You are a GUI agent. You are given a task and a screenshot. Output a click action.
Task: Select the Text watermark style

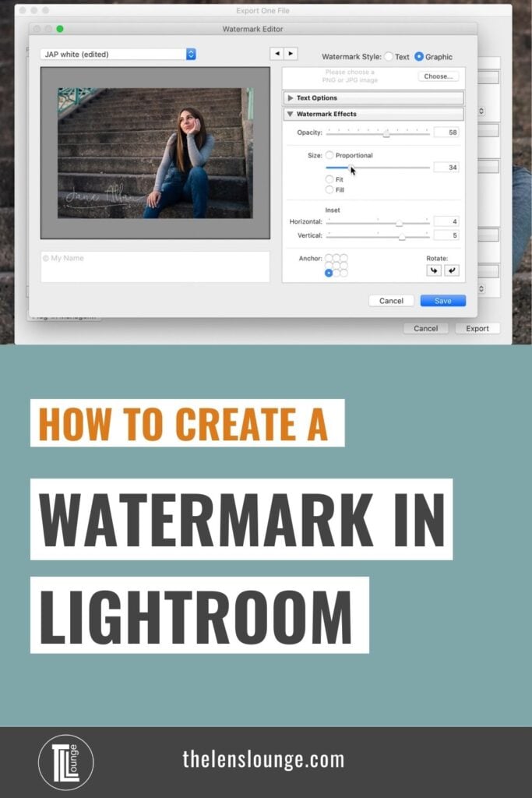pos(389,56)
